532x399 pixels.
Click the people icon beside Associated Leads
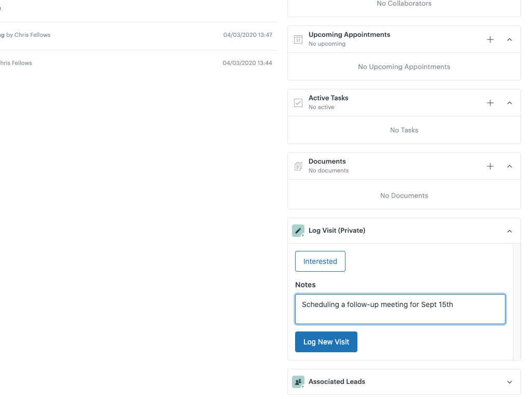click(x=298, y=381)
